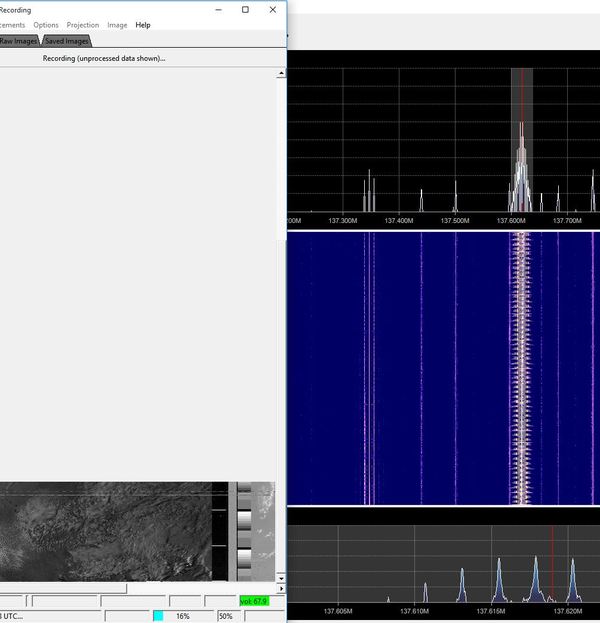Click the 137.400M frequency on spectrum axis
The image size is (600, 623).
tap(399, 220)
